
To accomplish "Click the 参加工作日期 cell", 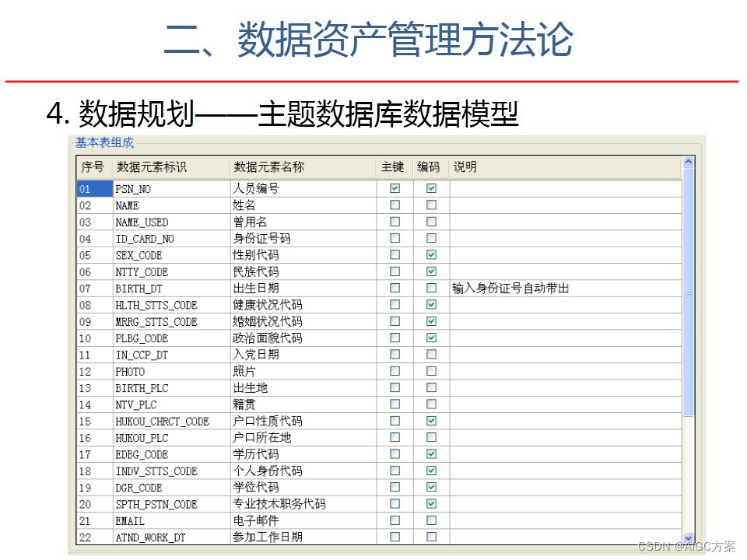I will [303, 537].
